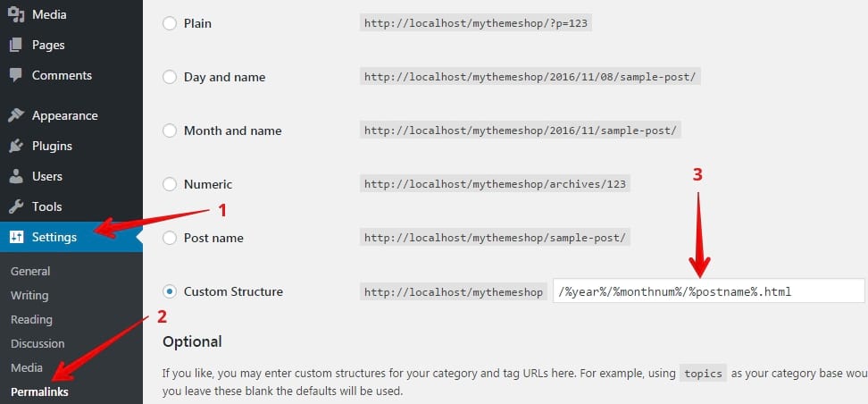Choose the Day and name radio option
The image size is (868, 404).
(x=170, y=77)
